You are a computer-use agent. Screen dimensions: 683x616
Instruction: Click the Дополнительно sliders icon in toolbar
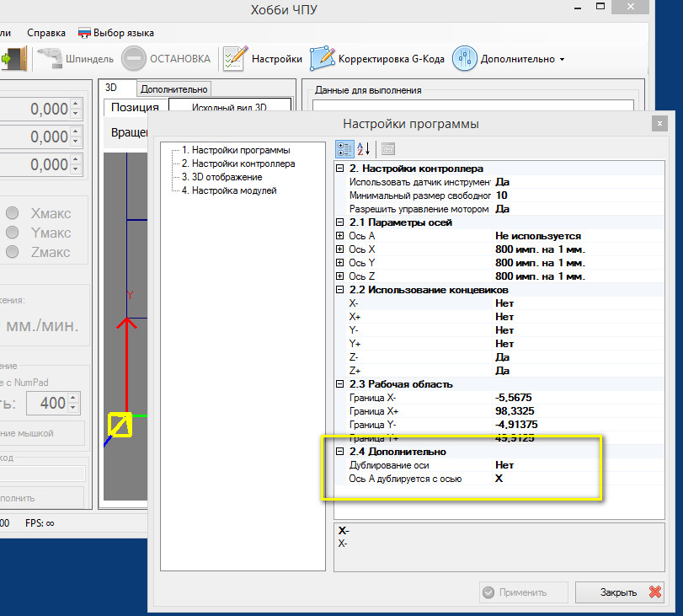tap(464, 58)
